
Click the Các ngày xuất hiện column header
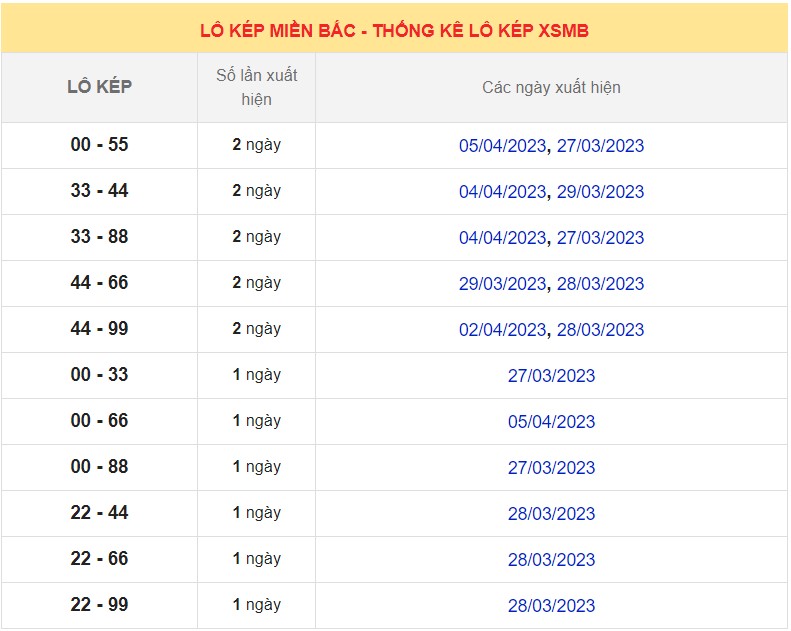tap(551, 88)
